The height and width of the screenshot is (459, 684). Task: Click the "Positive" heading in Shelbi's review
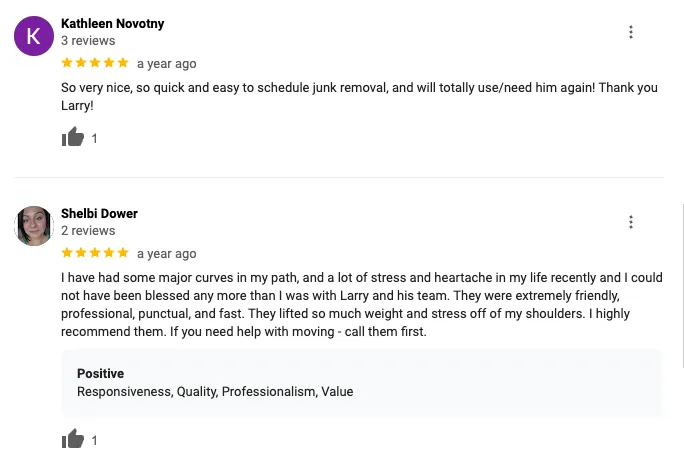pos(100,374)
